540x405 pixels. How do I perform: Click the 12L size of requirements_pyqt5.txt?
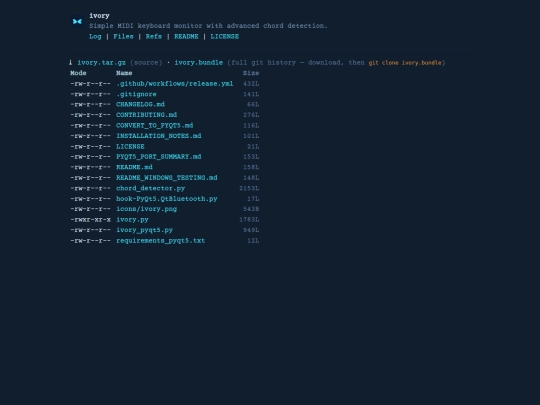(253, 241)
